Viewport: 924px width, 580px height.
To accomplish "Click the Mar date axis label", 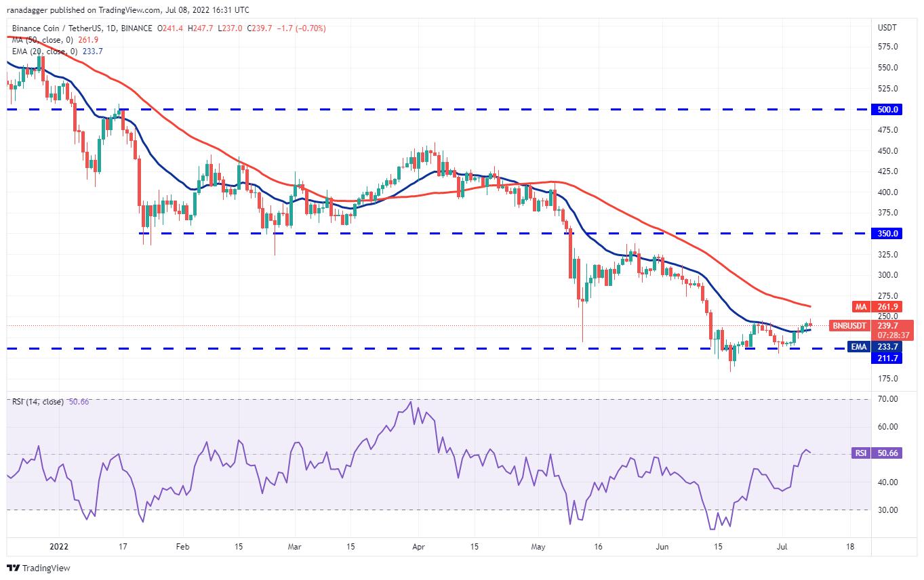I will pyautogui.click(x=294, y=545).
